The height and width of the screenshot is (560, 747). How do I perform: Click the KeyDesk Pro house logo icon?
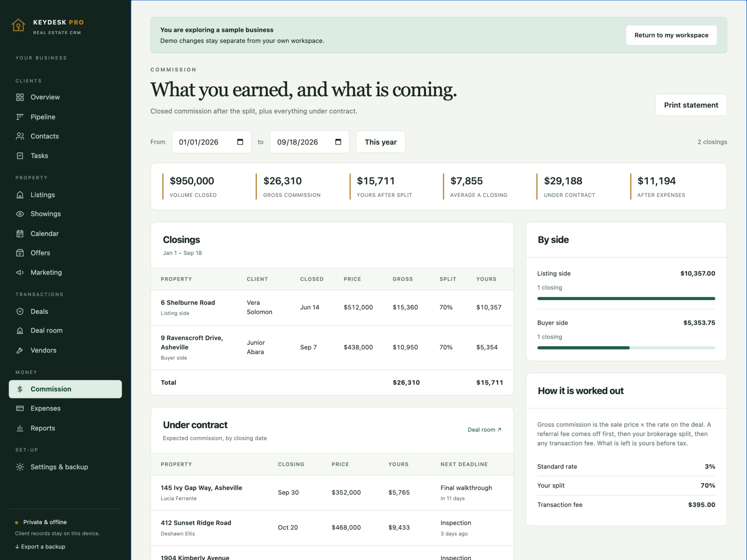tap(18, 25)
